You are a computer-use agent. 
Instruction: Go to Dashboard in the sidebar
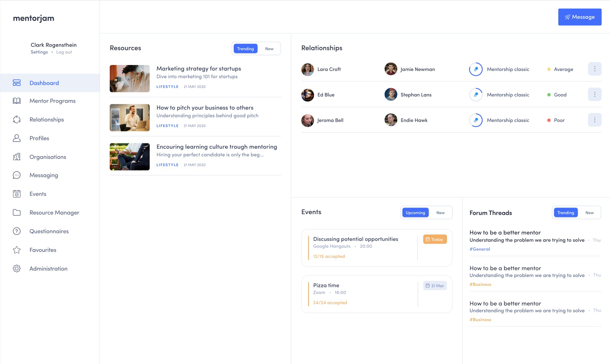click(50, 83)
